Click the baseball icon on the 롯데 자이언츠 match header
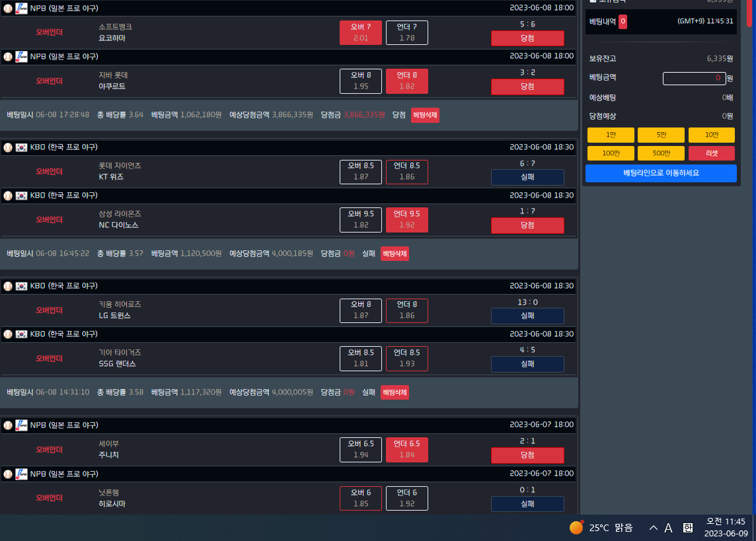The image size is (756, 541). click(8, 147)
